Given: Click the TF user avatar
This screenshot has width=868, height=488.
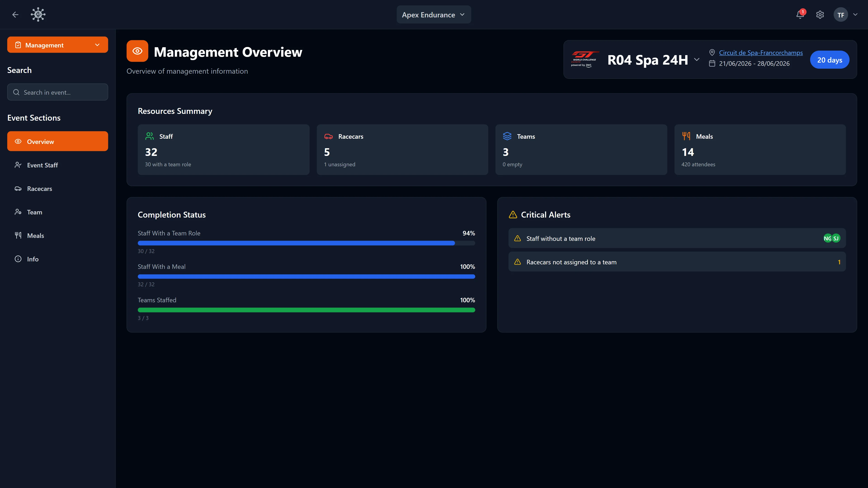Looking at the screenshot, I should (841, 15).
